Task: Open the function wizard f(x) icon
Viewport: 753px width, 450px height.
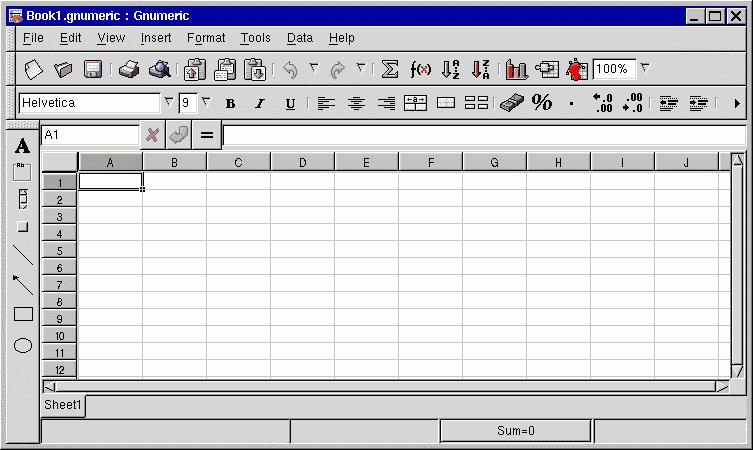Action: [x=420, y=69]
